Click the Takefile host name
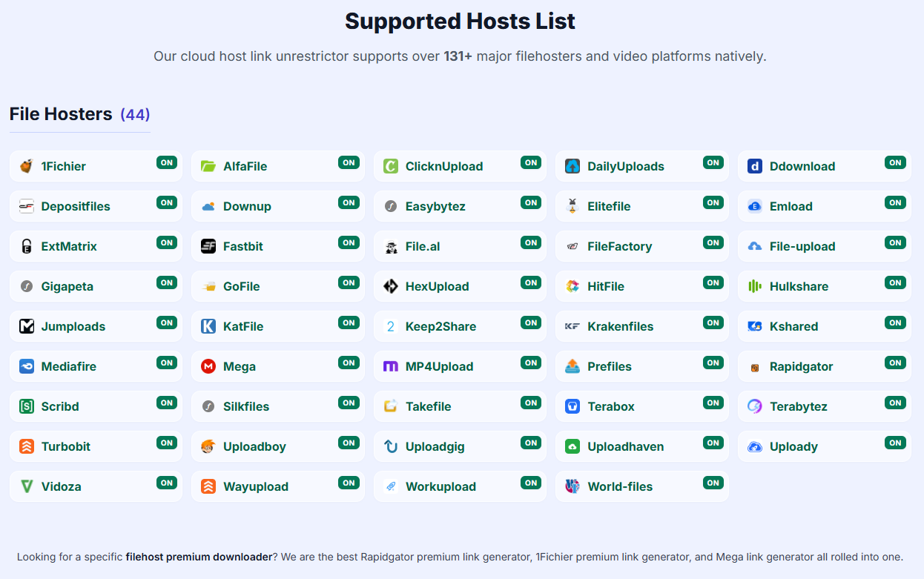 click(x=428, y=406)
